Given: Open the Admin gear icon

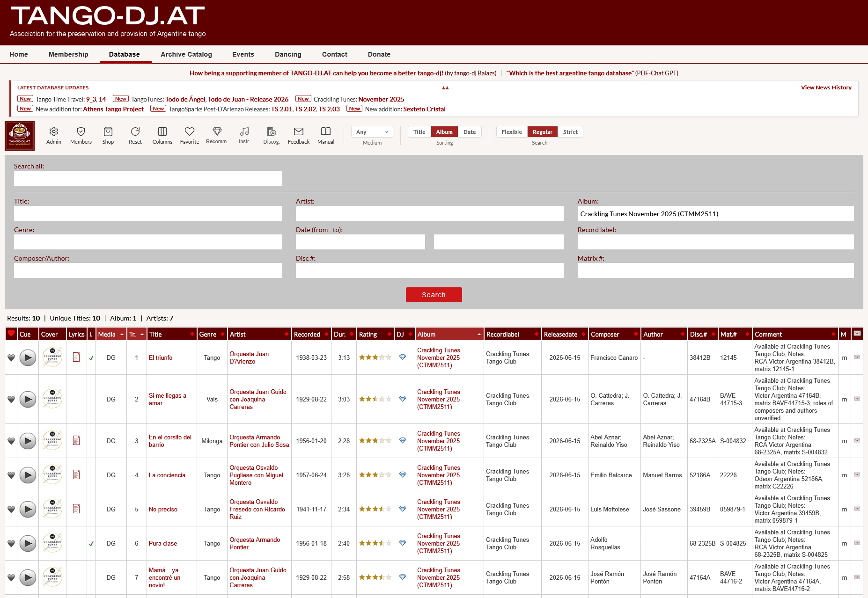Looking at the screenshot, I should [x=54, y=131].
